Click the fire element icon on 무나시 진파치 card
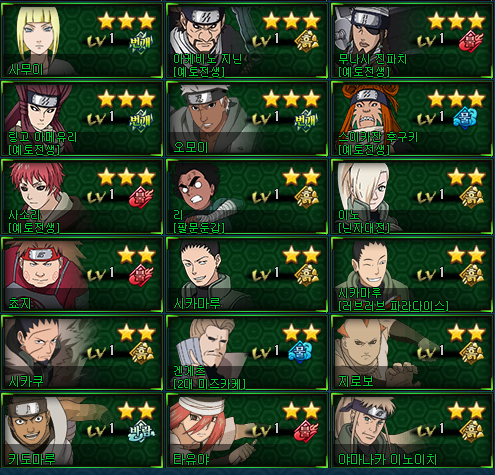495x475 pixels. pyautogui.click(x=471, y=42)
